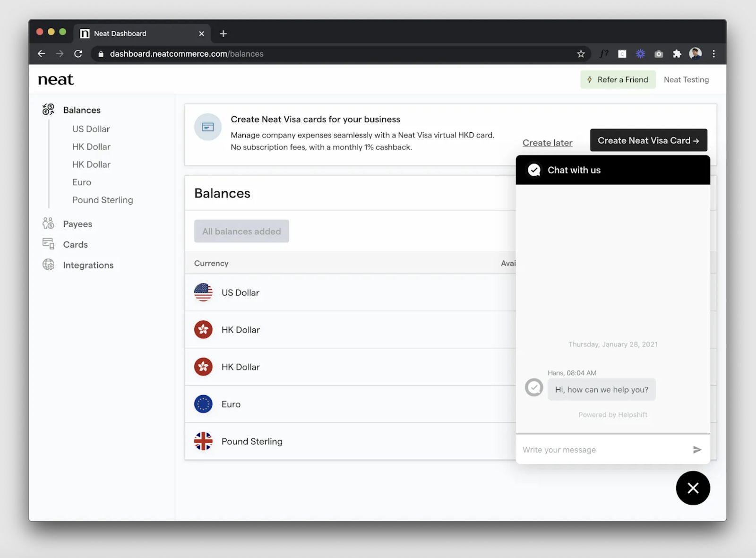Select US Dollar in sidebar

click(x=91, y=129)
